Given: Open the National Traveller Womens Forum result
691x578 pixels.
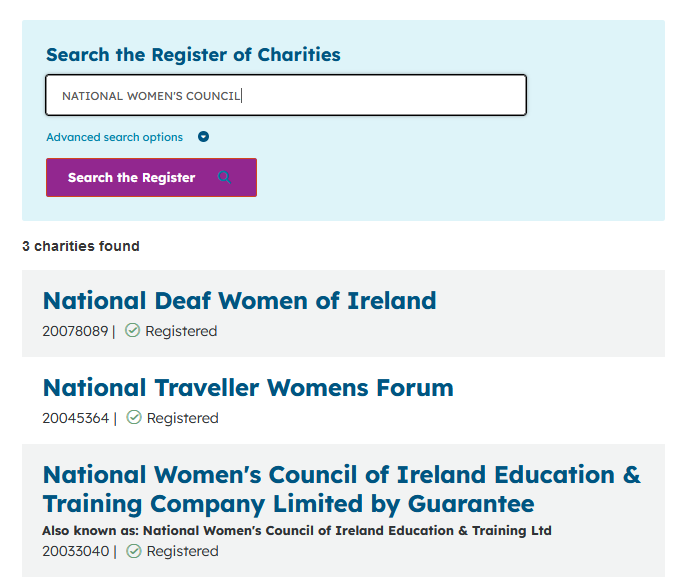Looking at the screenshot, I should pos(248,388).
